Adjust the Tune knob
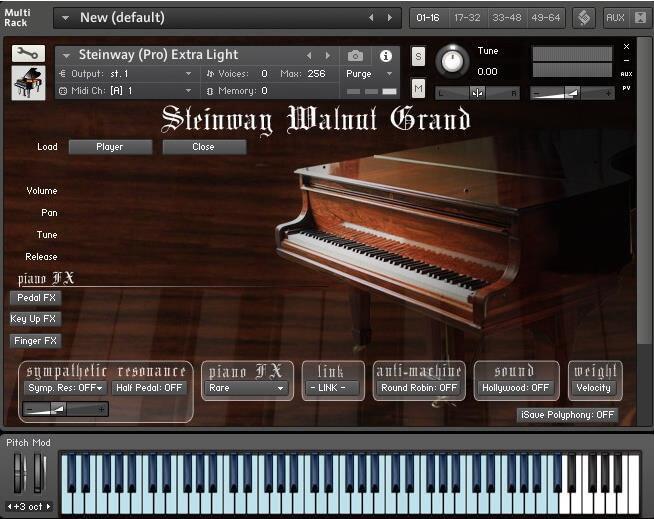This screenshot has width=654, height=519. point(452,61)
